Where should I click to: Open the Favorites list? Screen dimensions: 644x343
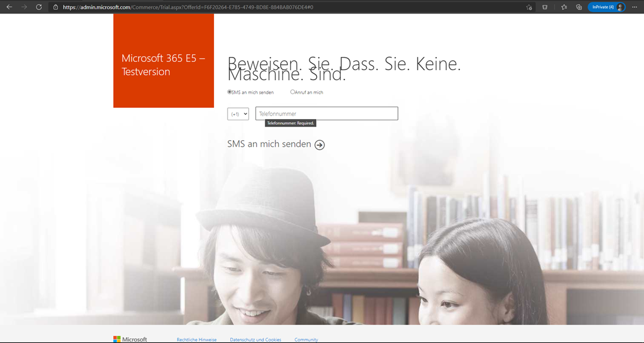(x=564, y=7)
